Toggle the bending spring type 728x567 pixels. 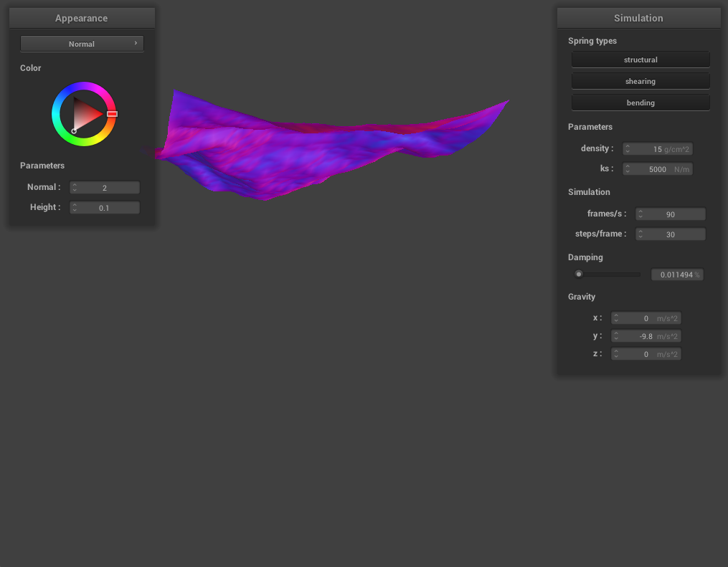pos(640,103)
